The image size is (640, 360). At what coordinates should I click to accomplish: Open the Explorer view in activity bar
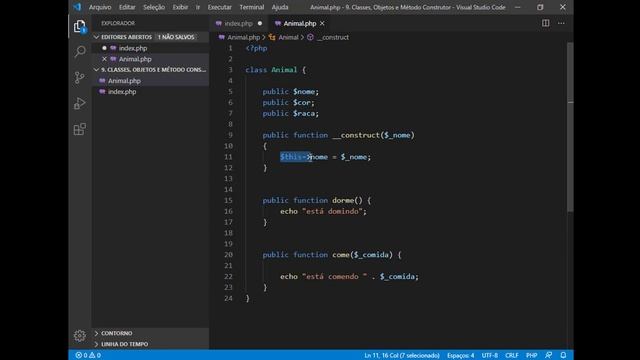(80, 27)
